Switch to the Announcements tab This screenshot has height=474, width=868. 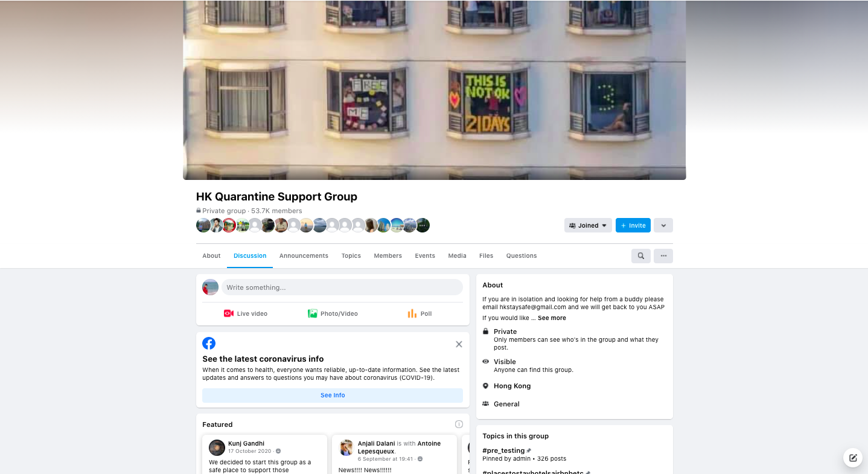304,256
